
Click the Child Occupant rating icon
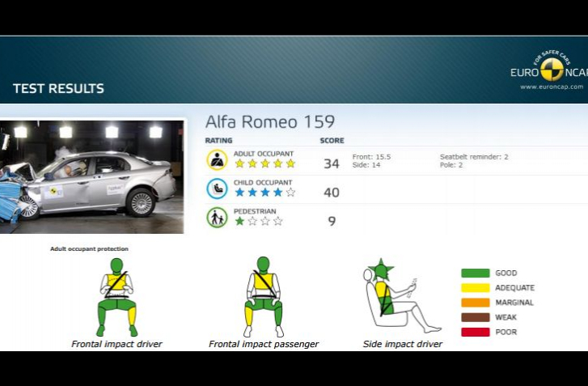tap(217, 189)
